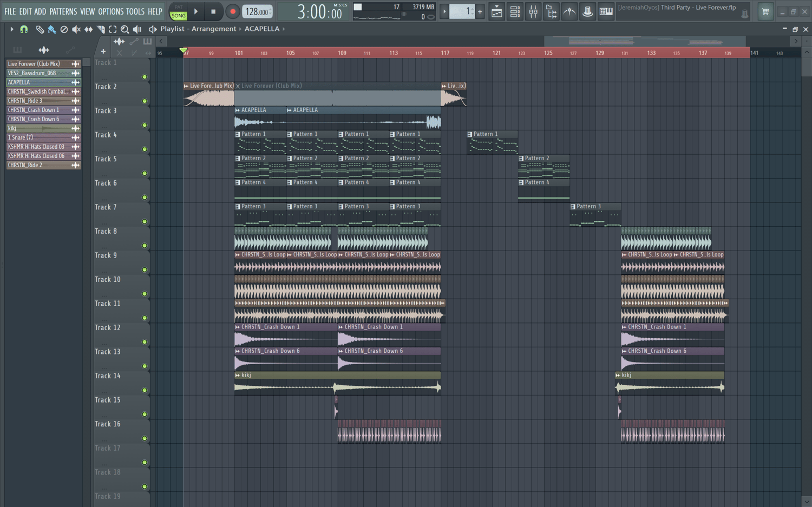The image size is (812, 507).
Task: Mute Track 4 using its green dot
Action: (x=145, y=149)
